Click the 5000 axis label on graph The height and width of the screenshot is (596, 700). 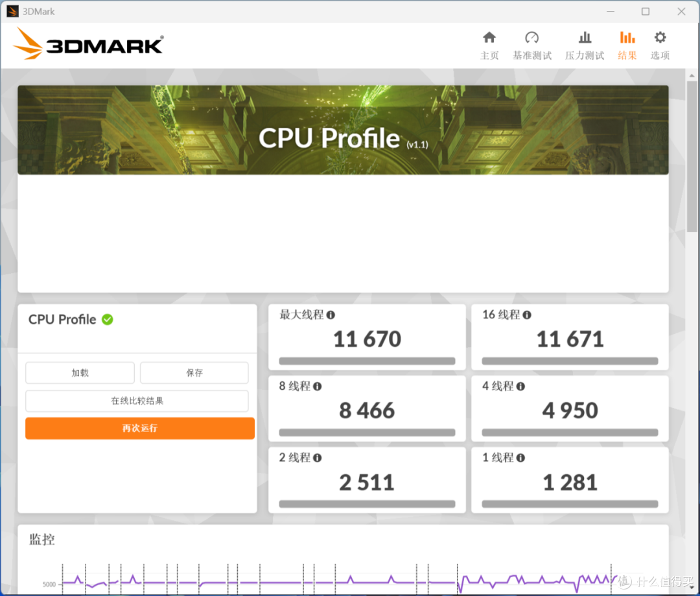tap(49, 584)
